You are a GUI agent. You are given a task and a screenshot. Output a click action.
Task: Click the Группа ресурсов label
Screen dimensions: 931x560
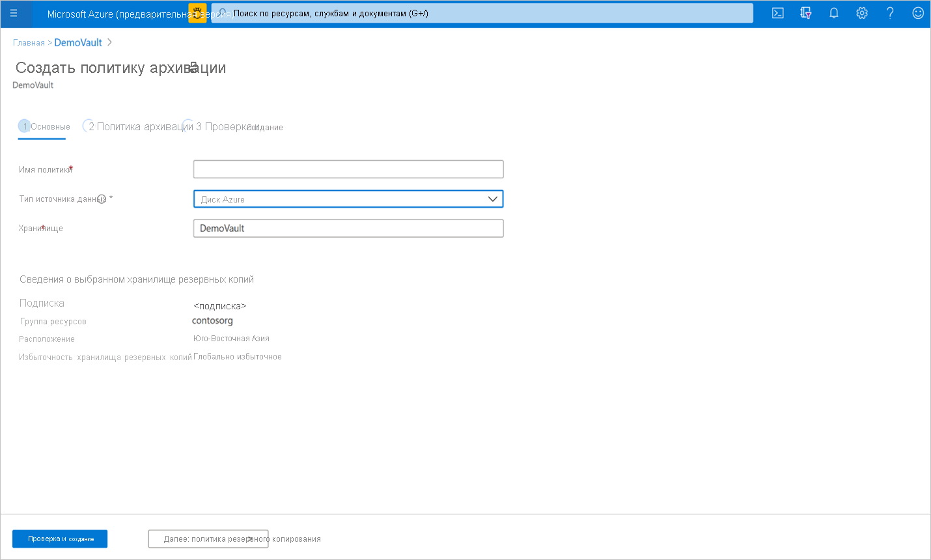click(53, 322)
